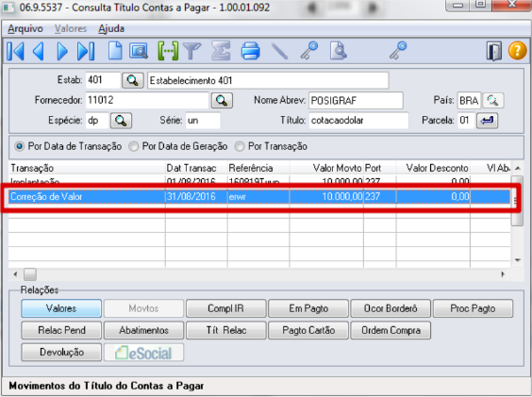Screen dimensions: 532x397
Task: Open the funnel filter icon
Action: (191, 51)
